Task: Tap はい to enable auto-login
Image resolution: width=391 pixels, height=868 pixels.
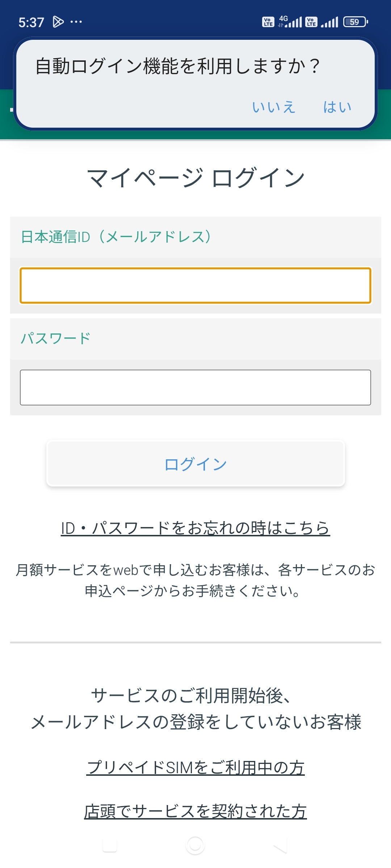Action: click(x=337, y=107)
